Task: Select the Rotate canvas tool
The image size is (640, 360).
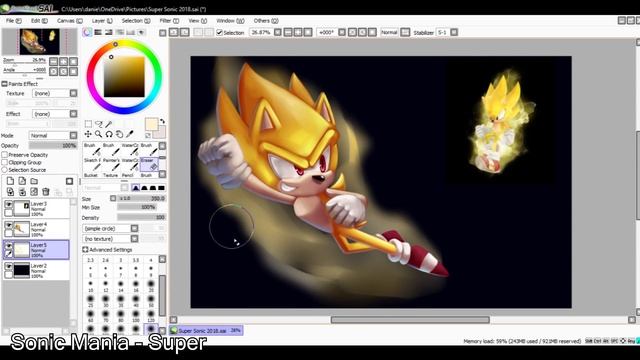Action: (x=109, y=134)
